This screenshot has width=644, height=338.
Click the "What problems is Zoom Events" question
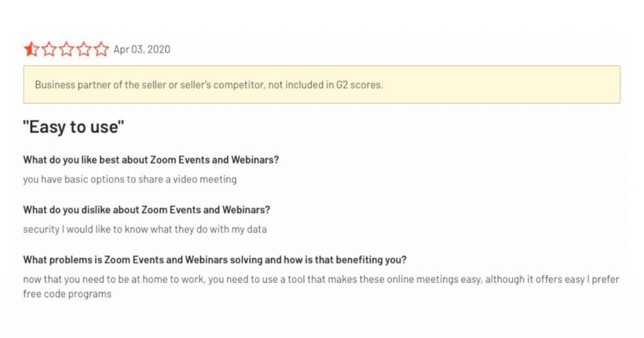click(214, 259)
